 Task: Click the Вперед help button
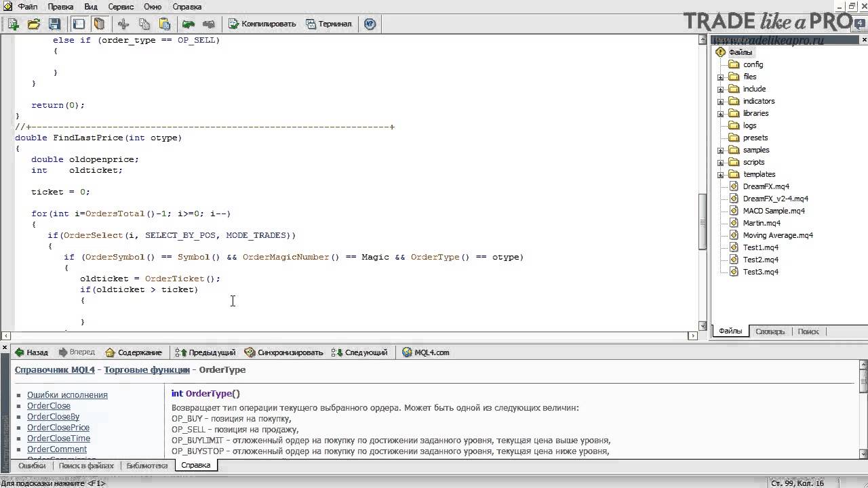pyautogui.click(x=77, y=352)
